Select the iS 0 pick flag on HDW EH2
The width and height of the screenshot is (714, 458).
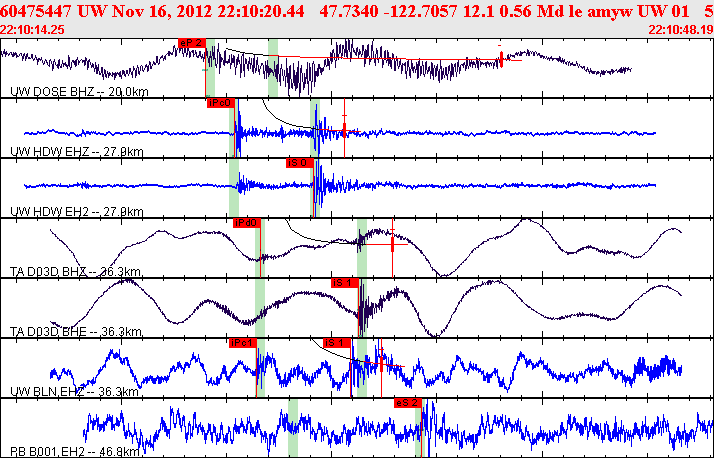click(x=300, y=163)
